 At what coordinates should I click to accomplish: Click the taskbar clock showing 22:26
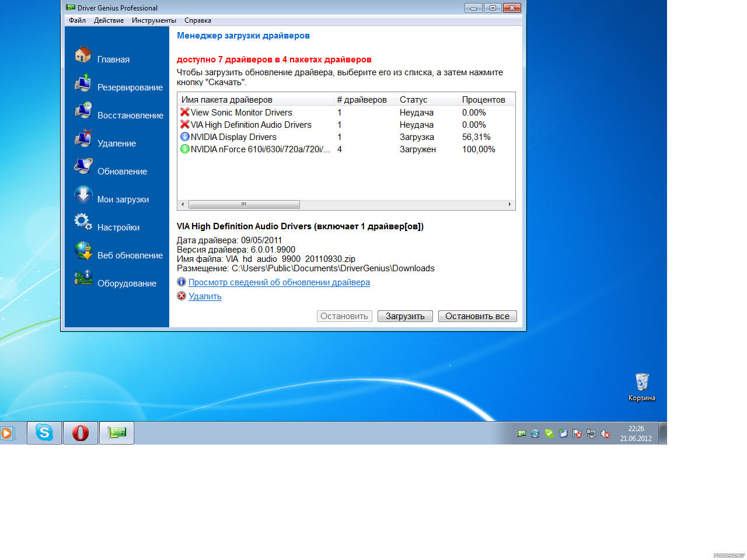point(636,433)
